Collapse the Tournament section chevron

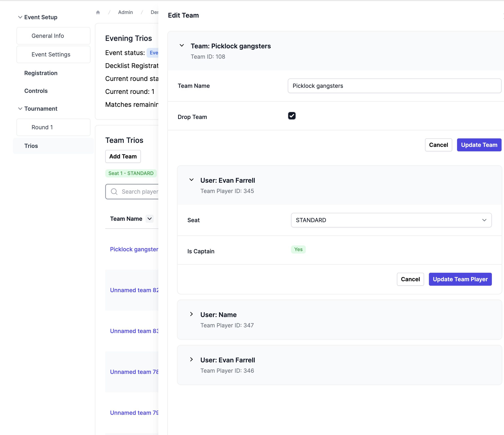(x=20, y=109)
